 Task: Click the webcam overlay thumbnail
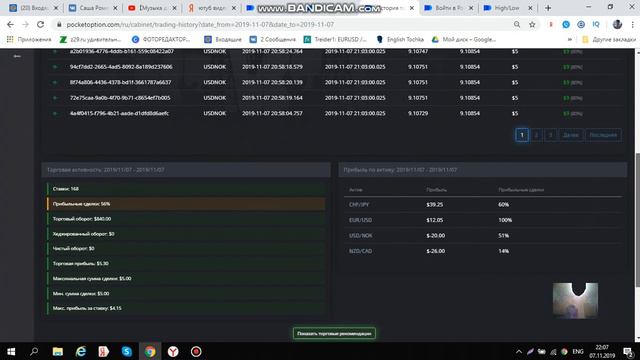point(575,300)
